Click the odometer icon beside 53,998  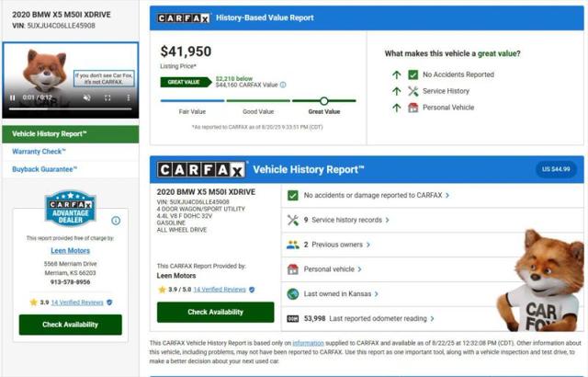point(293,319)
